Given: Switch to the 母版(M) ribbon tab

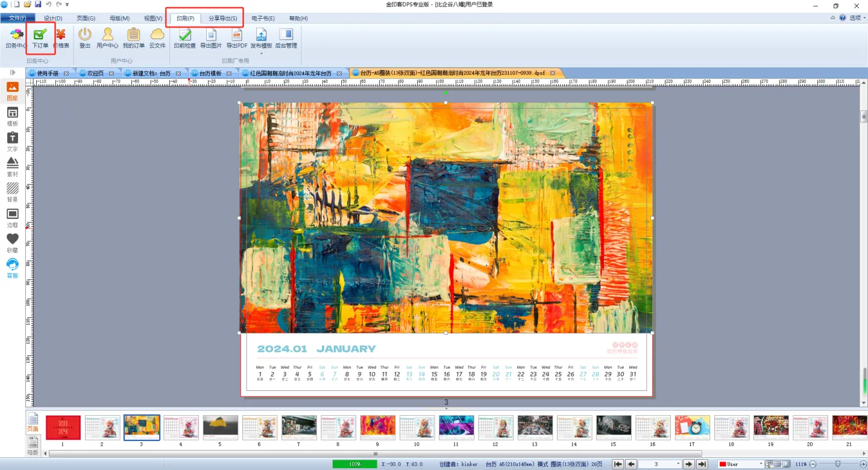Looking at the screenshot, I should pyautogui.click(x=119, y=19).
